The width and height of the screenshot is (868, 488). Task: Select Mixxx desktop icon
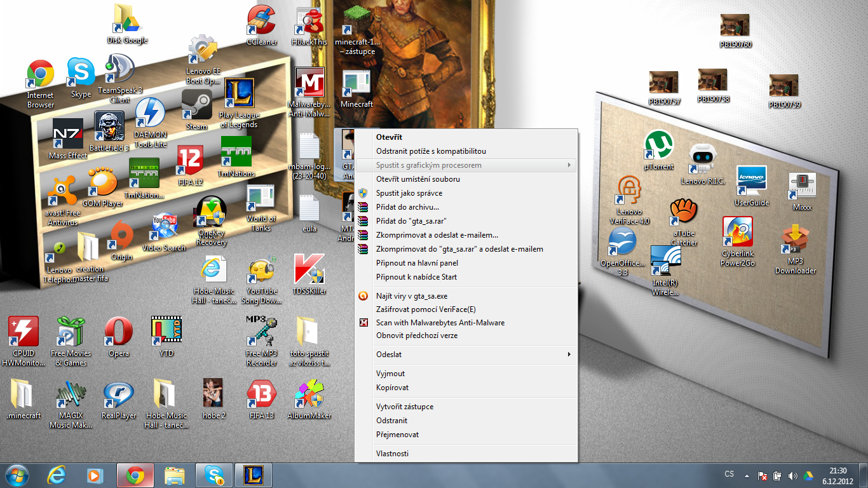pos(802,191)
